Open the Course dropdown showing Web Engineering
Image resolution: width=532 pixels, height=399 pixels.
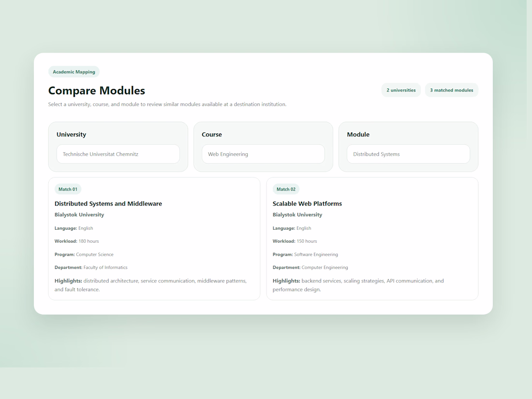(263, 154)
